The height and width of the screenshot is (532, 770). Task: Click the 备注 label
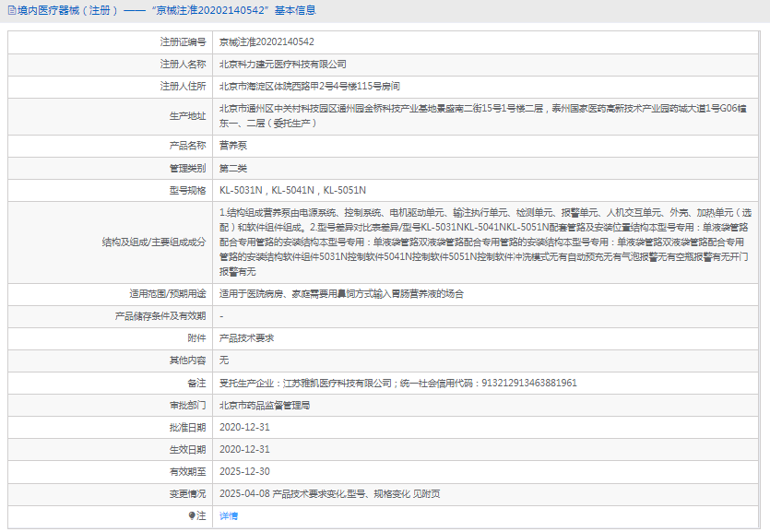pos(196,383)
